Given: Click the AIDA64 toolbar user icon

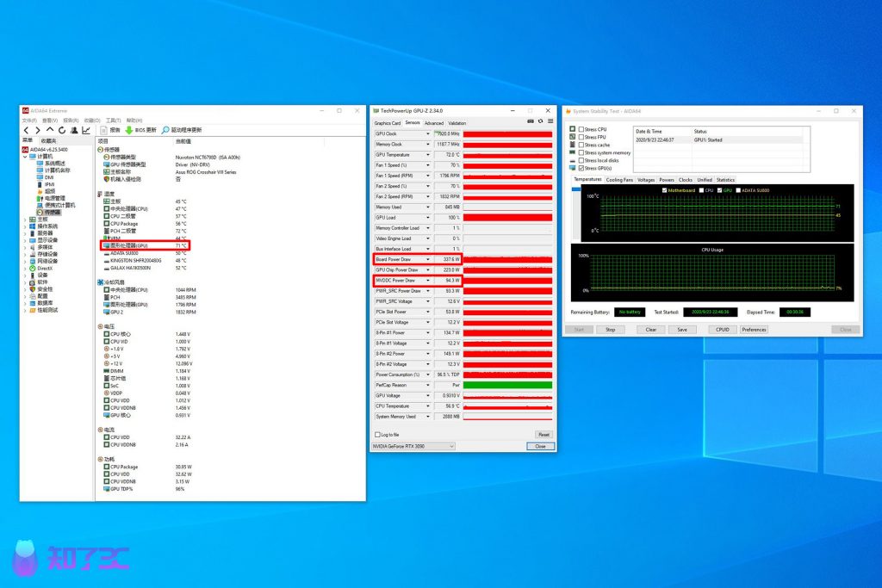Looking at the screenshot, I should [74, 130].
